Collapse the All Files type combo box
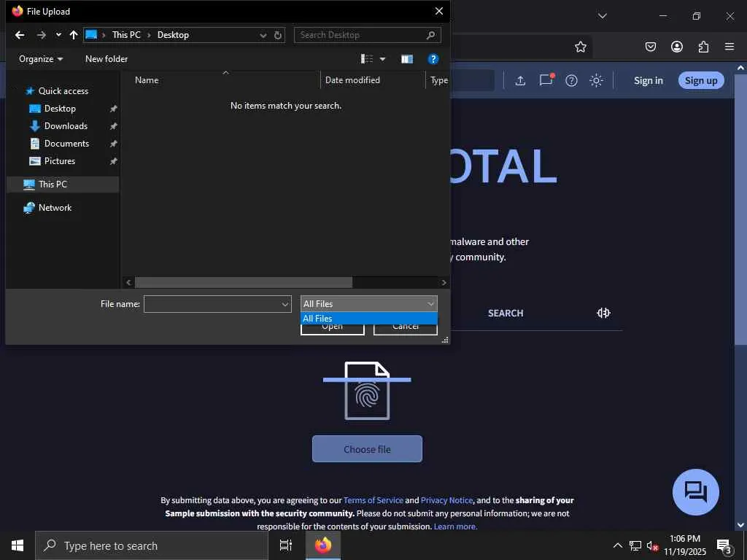 click(x=368, y=304)
